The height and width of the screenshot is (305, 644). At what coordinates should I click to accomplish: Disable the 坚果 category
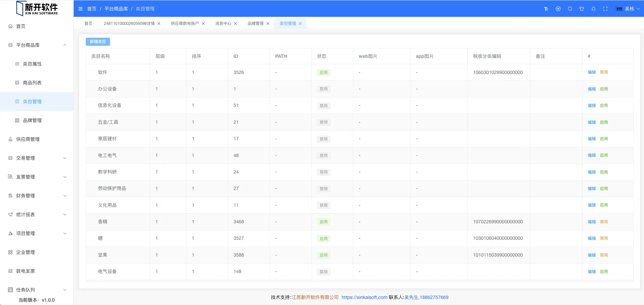pyautogui.click(x=604, y=255)
